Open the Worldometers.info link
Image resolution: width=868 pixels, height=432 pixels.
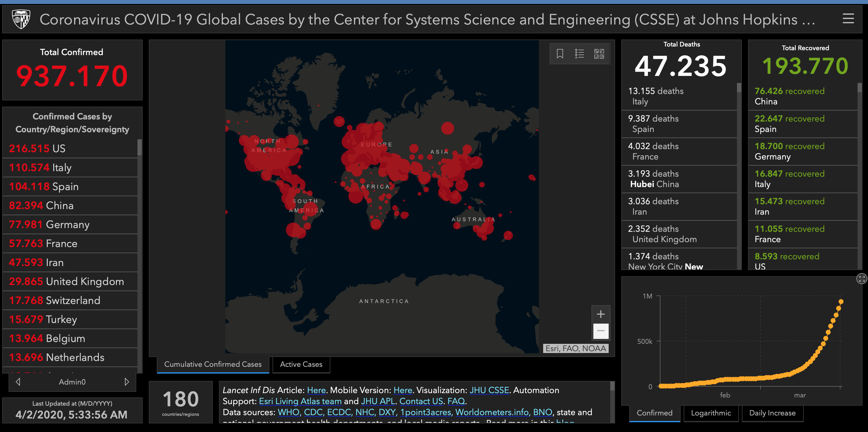[x=492, y=412]
